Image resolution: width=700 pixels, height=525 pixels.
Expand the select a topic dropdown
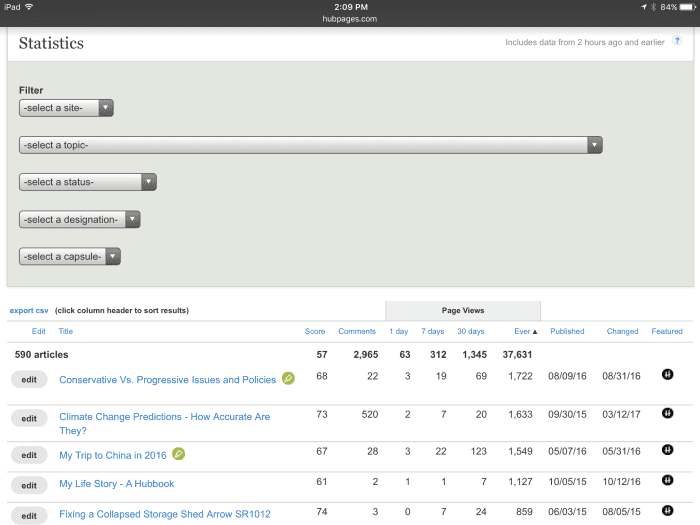tap(310, 145)
